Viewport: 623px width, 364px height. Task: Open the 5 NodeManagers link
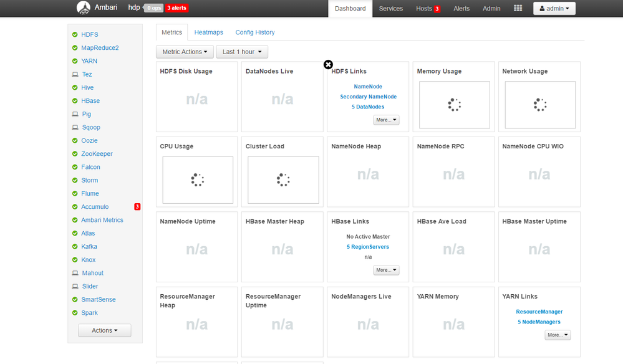(x=539, y=322)
